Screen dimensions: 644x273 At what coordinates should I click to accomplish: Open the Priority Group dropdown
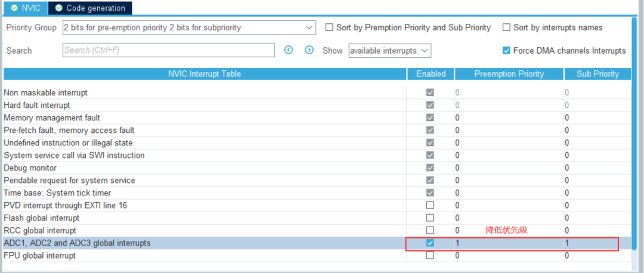pos(190,28)
